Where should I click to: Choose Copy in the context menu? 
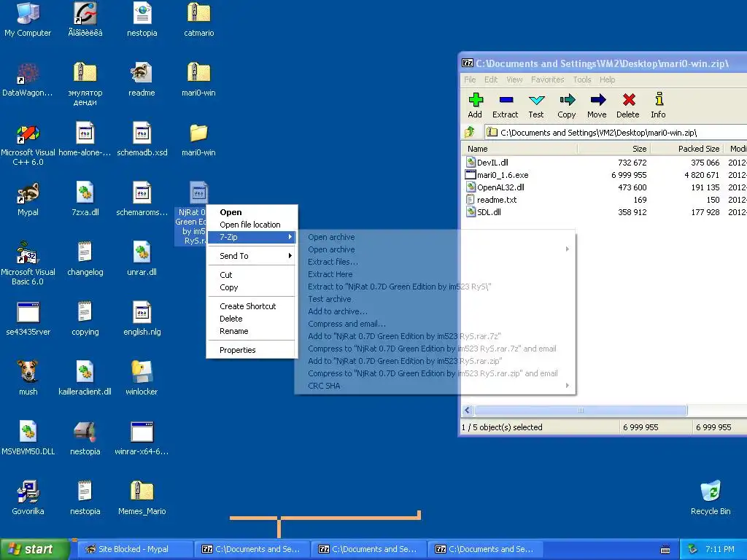[x=252, y=287]
